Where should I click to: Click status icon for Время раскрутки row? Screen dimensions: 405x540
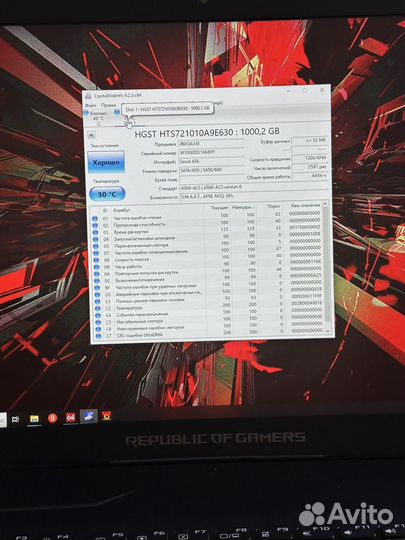click(95, 232)
